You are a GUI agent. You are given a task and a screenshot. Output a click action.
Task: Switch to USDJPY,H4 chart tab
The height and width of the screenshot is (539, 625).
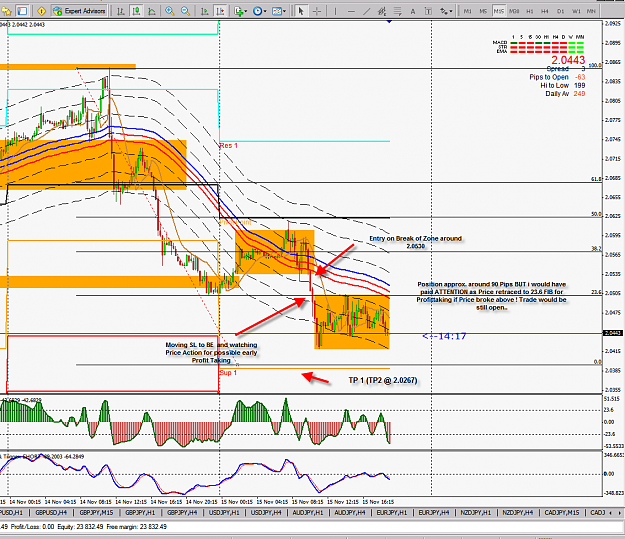[x=266, y=512]
